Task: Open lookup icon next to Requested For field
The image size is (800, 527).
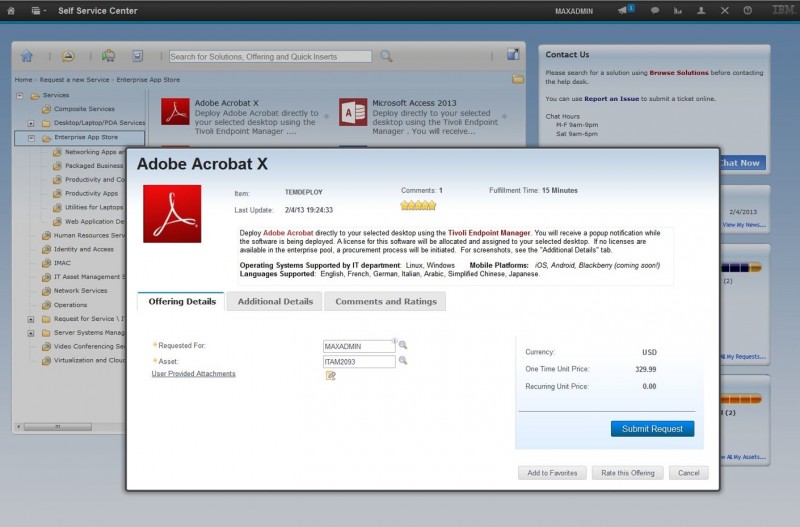Action: pyautogui.click(x=403, y=345)
